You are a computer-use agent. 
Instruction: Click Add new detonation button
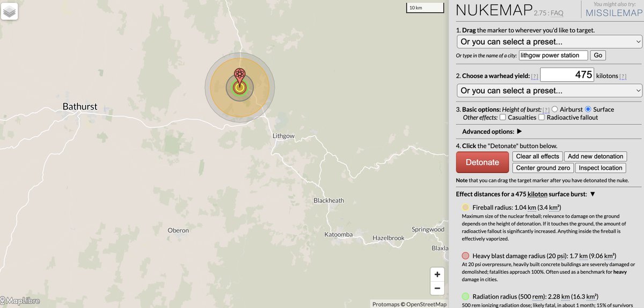[596, 156]
